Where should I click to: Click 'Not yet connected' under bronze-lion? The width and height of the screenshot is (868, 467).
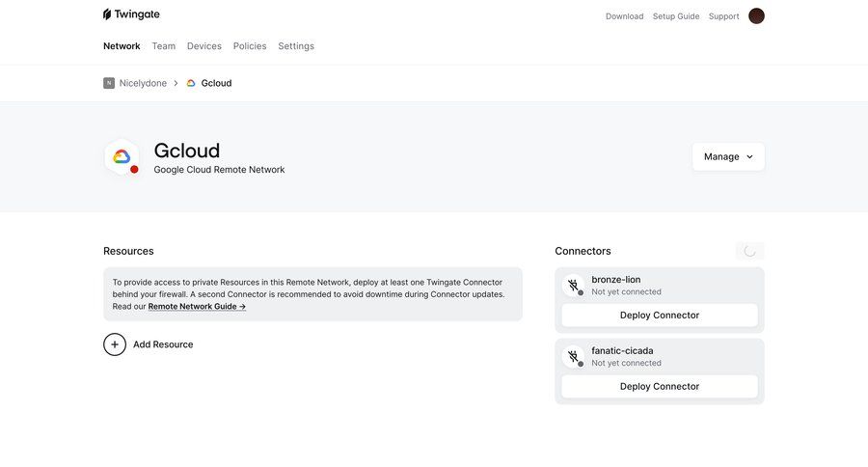(x=626, y=292)
